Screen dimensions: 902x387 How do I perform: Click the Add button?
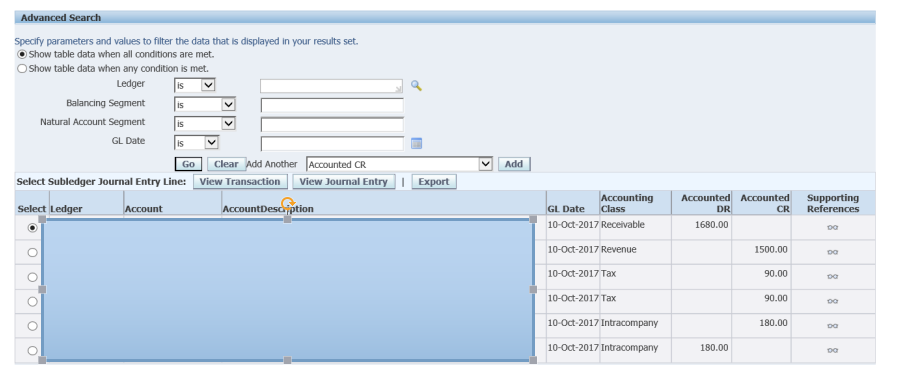coord(514,164)
